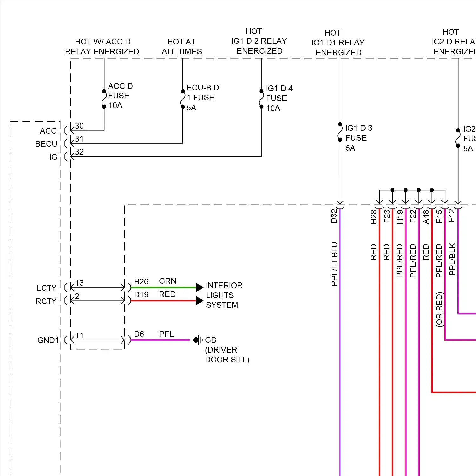Click connector label H26
This screenshot has width=476, height=476.
click(x=141, y=282)
